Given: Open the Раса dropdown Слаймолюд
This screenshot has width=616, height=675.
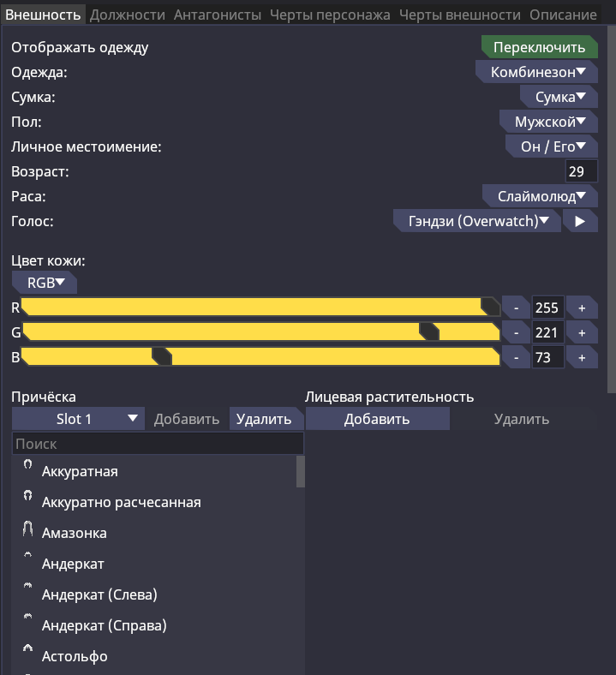Looking at the screenshot, I should coord(541,196).
